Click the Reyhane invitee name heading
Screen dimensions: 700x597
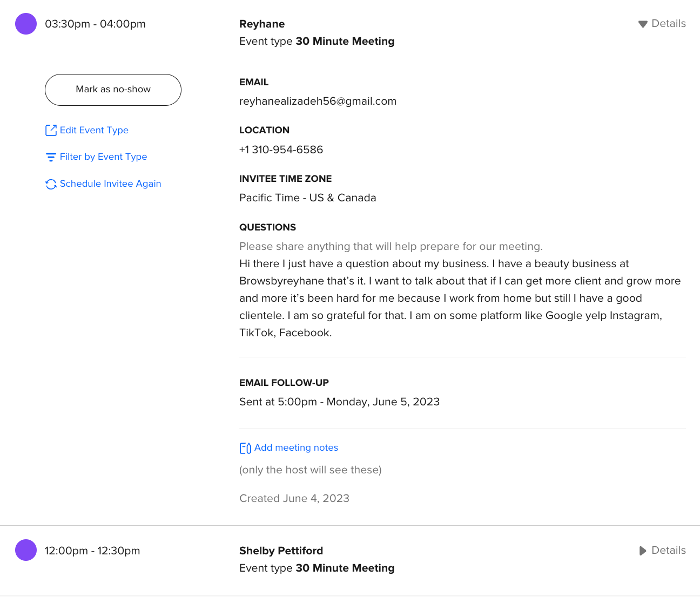pyautogui.click(x=262, y=24)
